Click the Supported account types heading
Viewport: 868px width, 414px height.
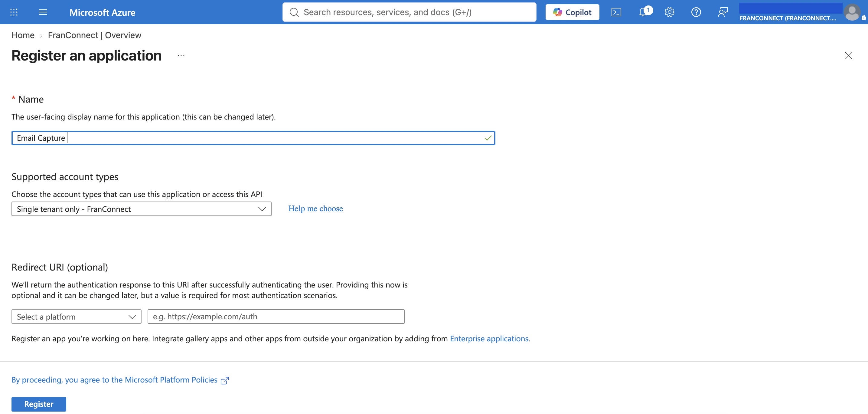pos(65,177)
